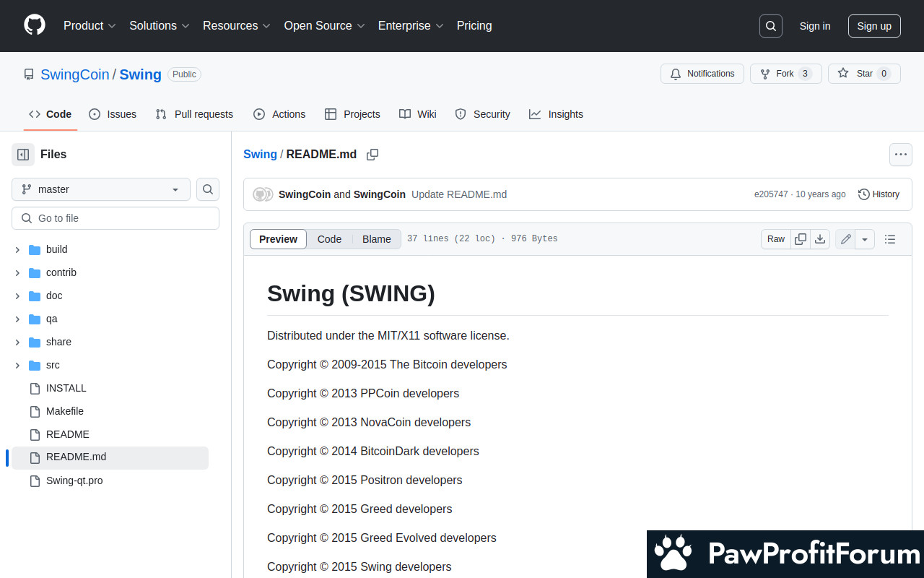Search files magnifier button in sidebar
The height and width of the screenshot is (578, 924).
[x=208, y=189]
